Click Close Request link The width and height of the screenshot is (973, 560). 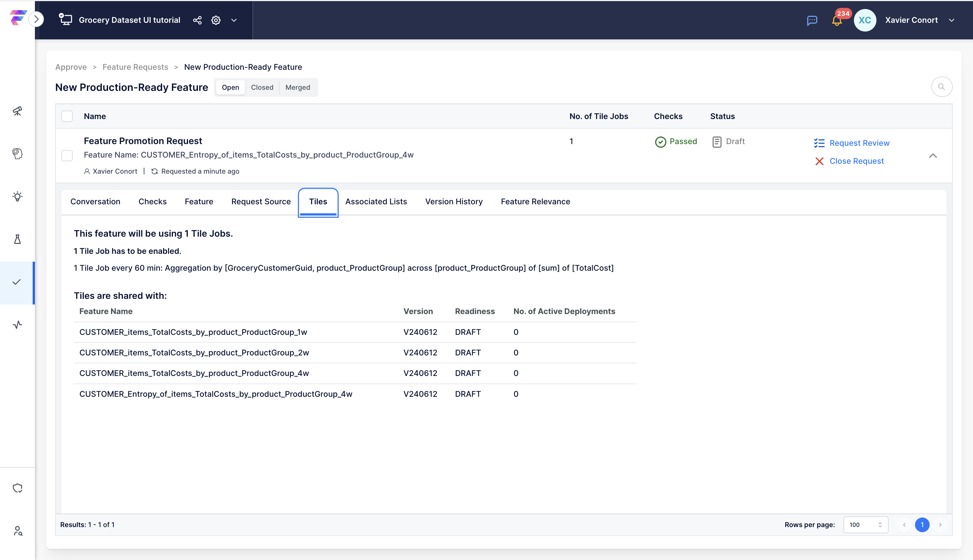(x=856, y=161)
